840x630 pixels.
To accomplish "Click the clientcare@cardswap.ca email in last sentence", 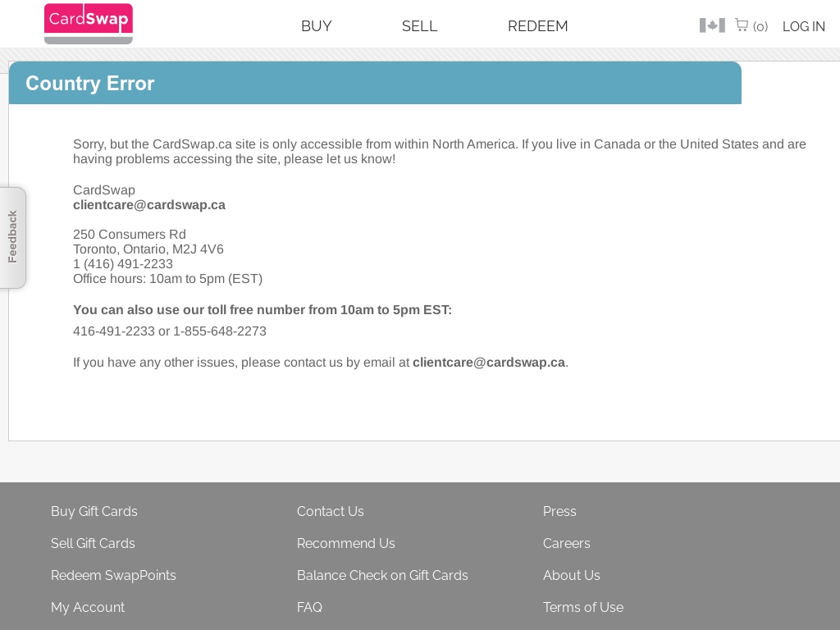I will click(489, 363).
